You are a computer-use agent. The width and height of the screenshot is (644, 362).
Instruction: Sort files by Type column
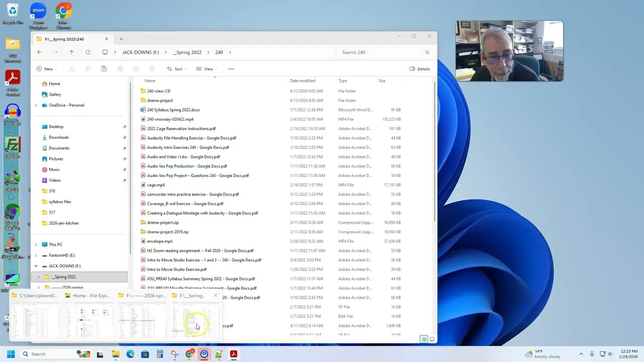coord(343,80)
